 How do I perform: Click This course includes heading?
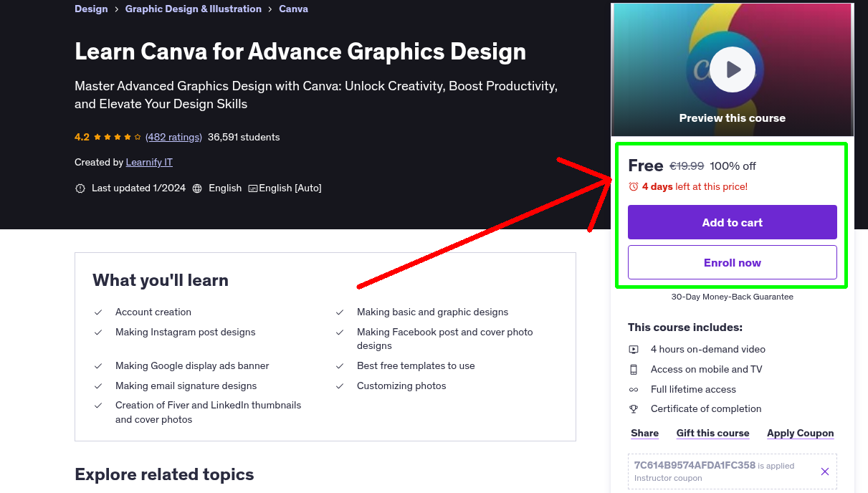pyautogui.click(x=685, y=327)
